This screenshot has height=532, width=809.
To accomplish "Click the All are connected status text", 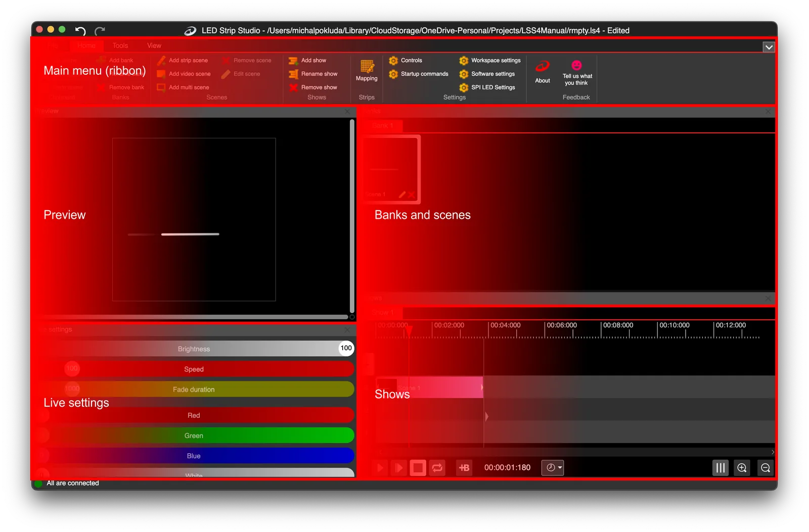I will click(73, 483).
